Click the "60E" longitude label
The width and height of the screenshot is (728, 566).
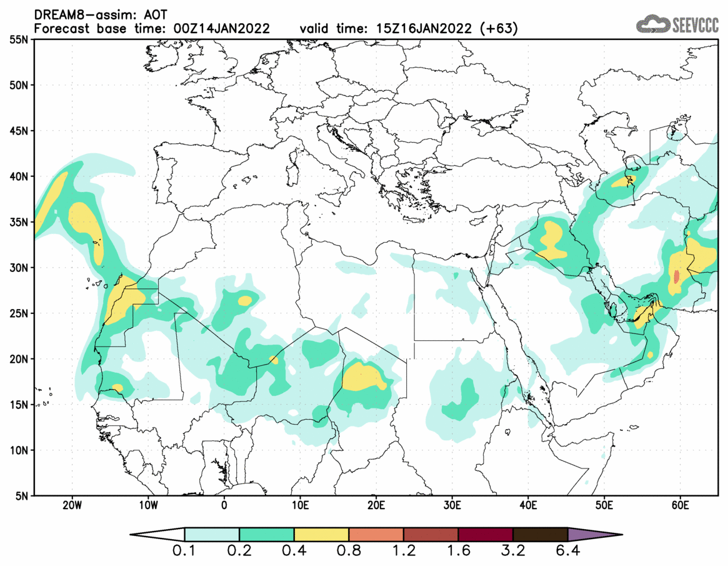pos(680,505)
